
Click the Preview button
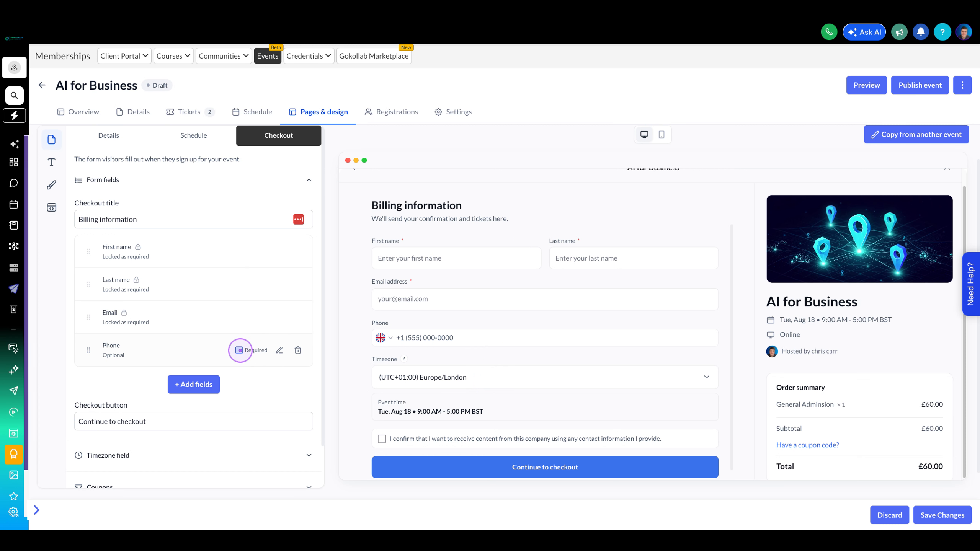coord(867,85)
